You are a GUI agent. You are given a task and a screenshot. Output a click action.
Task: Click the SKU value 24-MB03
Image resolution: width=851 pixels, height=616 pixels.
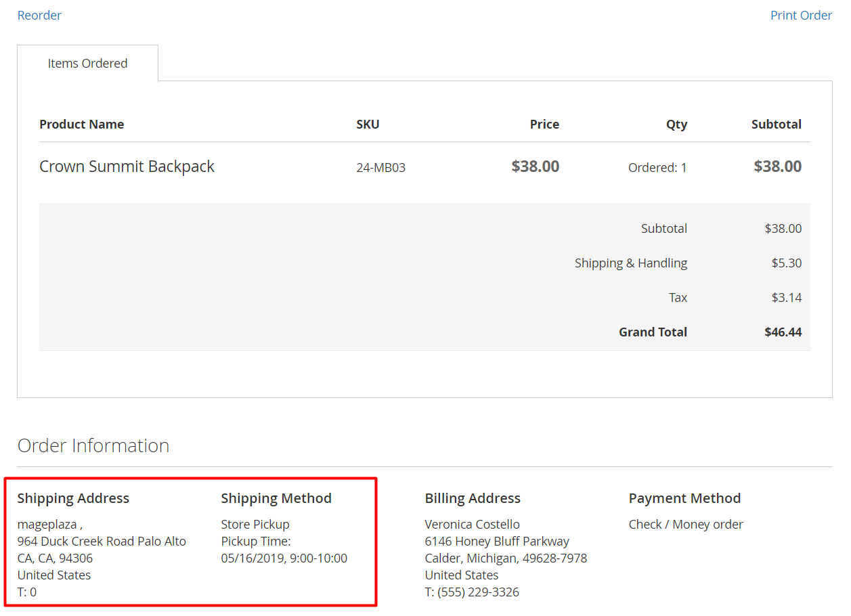pyautogui.click(x=380, y=167)
